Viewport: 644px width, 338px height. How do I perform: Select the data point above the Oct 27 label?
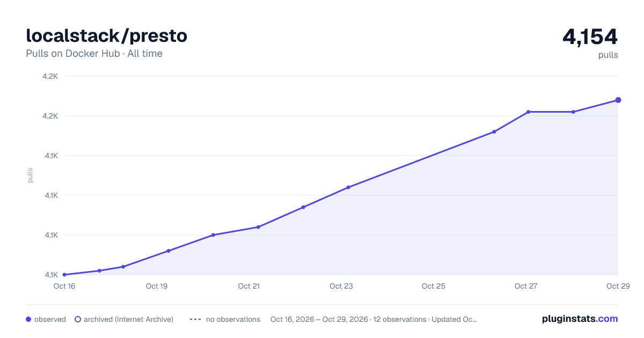click(528, 112)
